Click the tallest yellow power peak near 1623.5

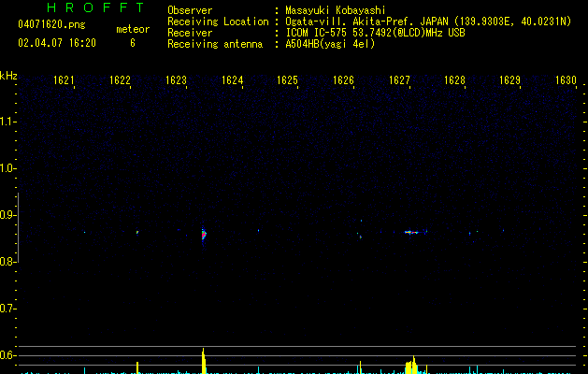coord(204,361)
